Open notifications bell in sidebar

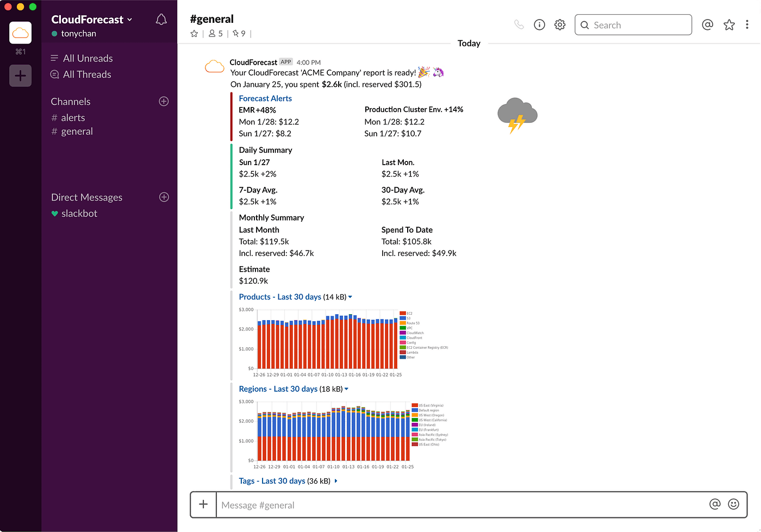click(x=161, y=20)
